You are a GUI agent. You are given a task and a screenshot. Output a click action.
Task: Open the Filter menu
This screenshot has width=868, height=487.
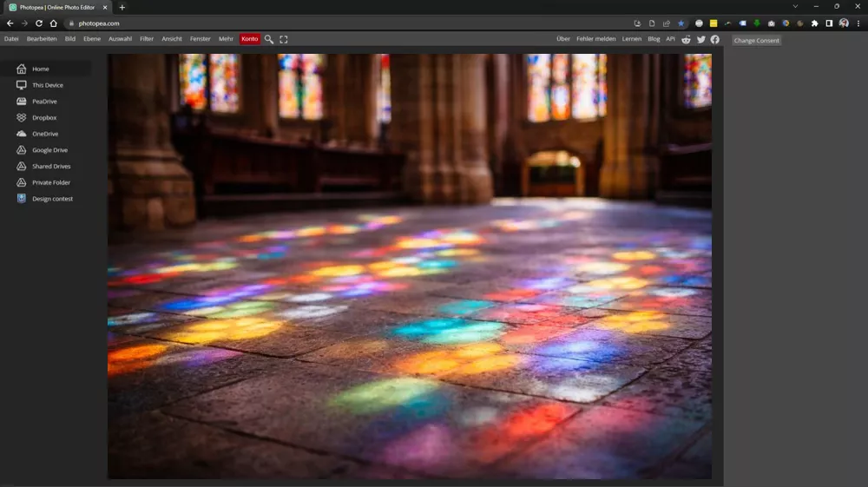pos(147,39)
